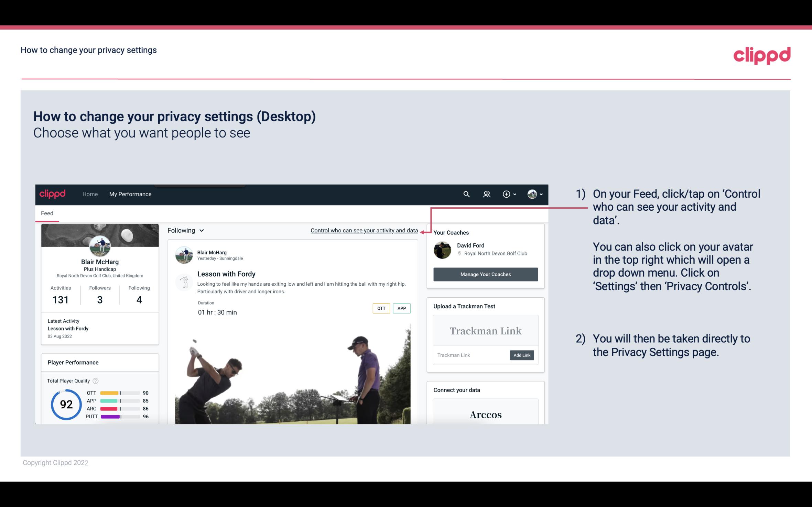Toggle OTT performance visibility tag

[x=381, y=308]
